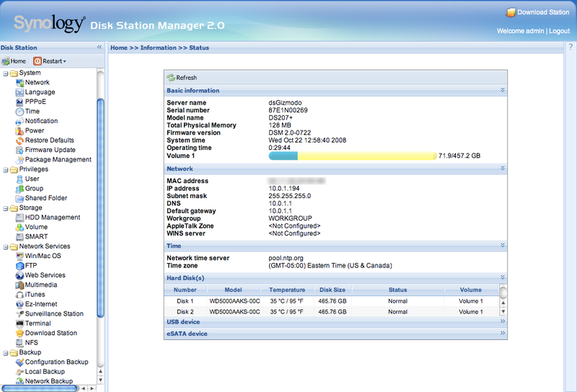Collapse the Time section chevron

pos(502,245)
